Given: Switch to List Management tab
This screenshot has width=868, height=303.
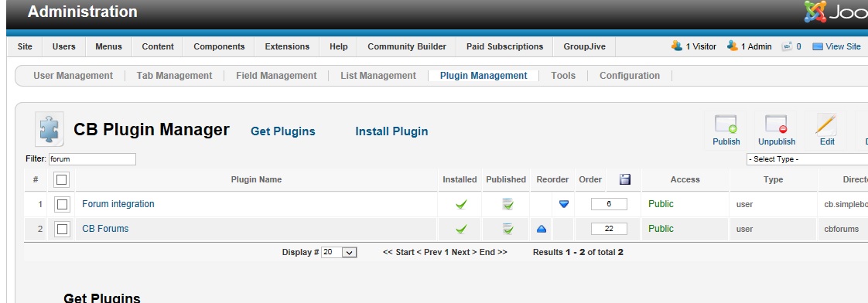Looking at the screenshot, I should (378, 76).
